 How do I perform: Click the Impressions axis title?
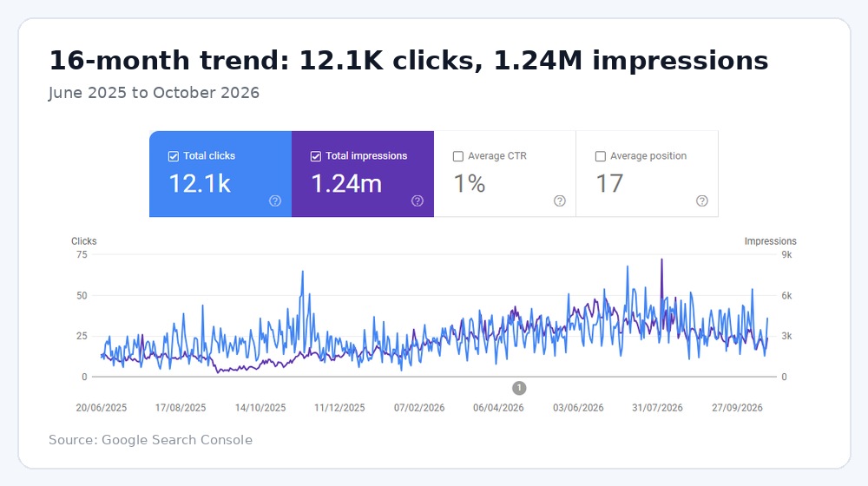coord(770,241)
